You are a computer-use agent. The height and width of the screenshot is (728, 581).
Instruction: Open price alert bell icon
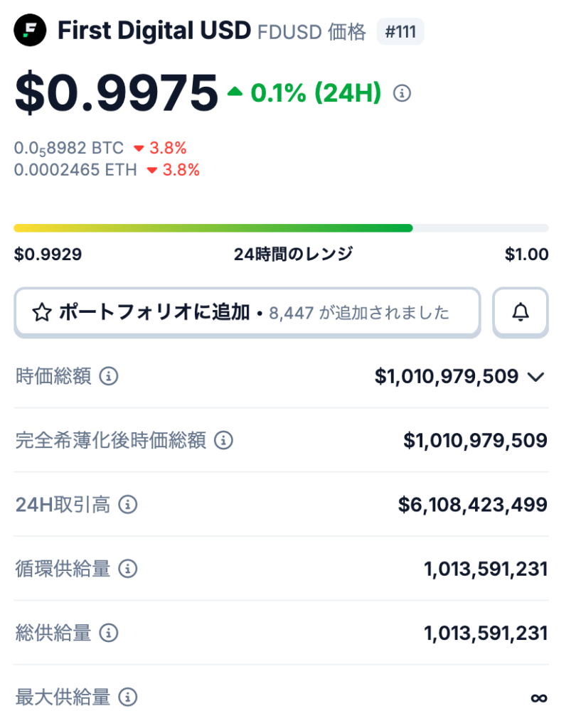point(521,311)
